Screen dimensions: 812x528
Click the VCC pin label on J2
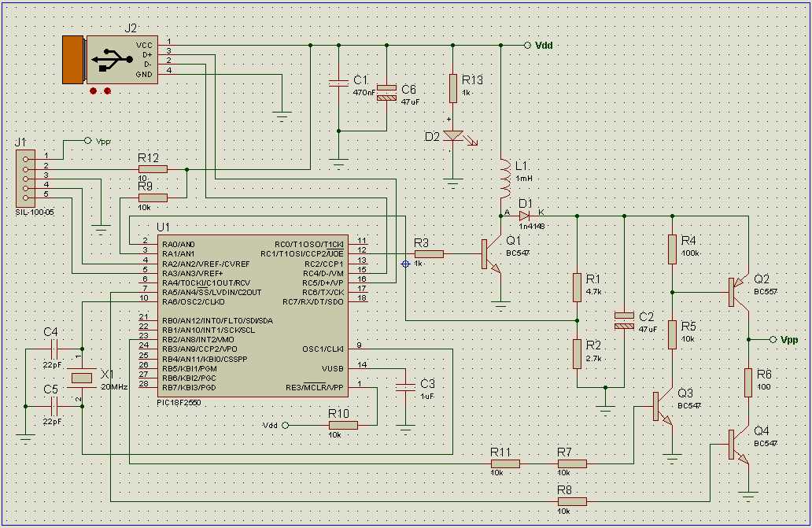tap(145, 45)
